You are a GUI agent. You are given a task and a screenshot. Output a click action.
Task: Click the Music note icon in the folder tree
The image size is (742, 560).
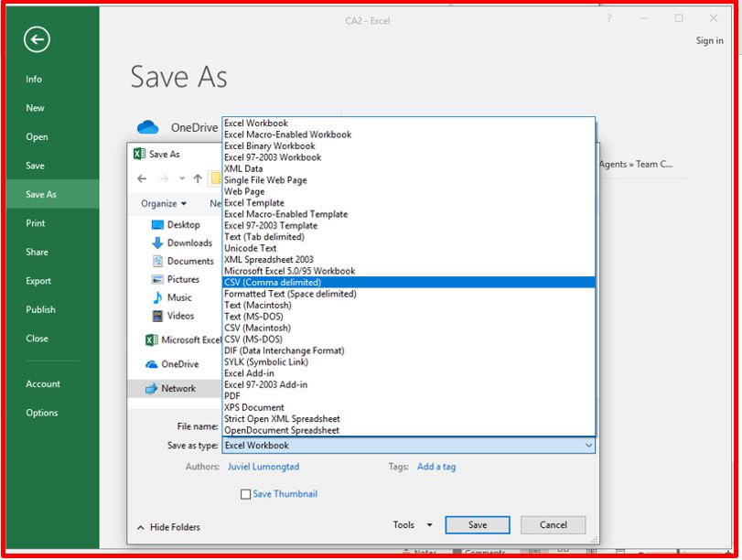(x=157, y=297)
